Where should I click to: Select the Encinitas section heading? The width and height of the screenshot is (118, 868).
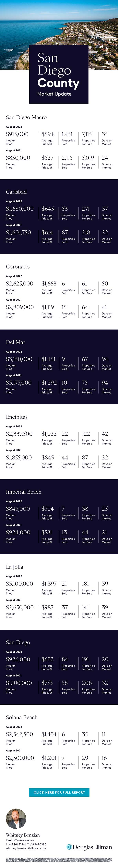click(x=17, y=417)
